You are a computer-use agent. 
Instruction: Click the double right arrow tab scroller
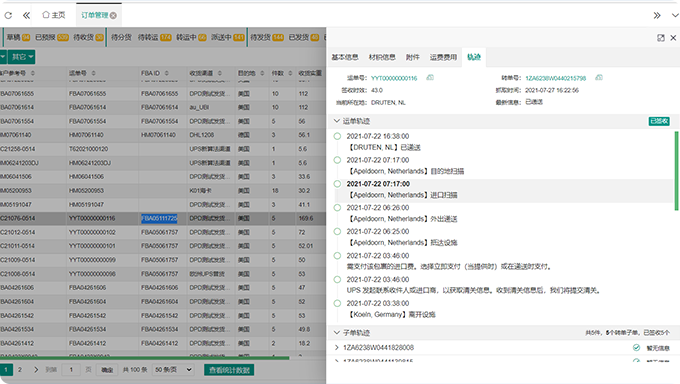[657, 16]
